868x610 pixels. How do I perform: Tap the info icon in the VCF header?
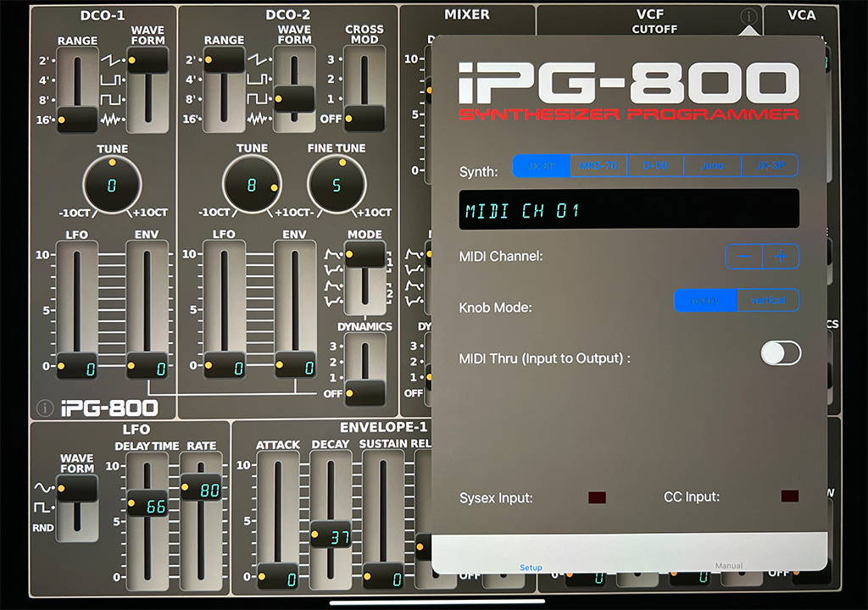pos(748,16)
